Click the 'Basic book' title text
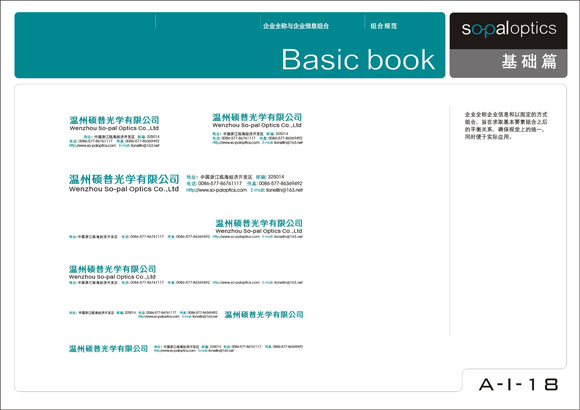580x410 pixels. tap(358, 59)
